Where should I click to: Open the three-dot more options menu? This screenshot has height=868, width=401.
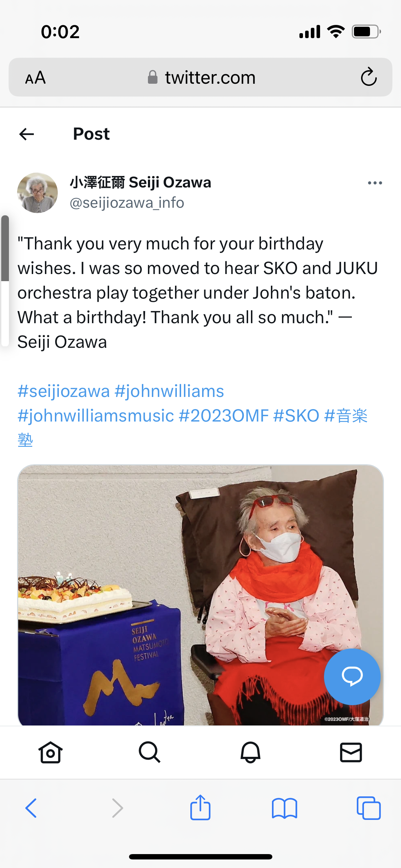(x=375, y=183)
